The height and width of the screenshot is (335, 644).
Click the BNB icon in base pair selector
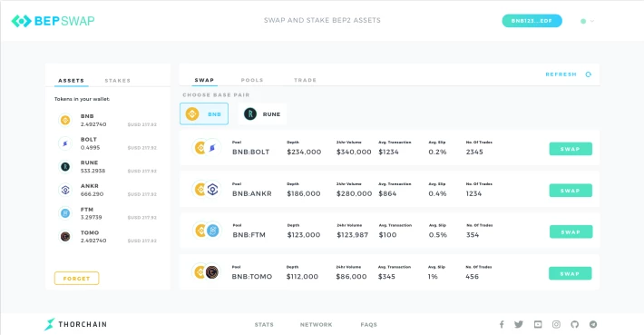192,113
